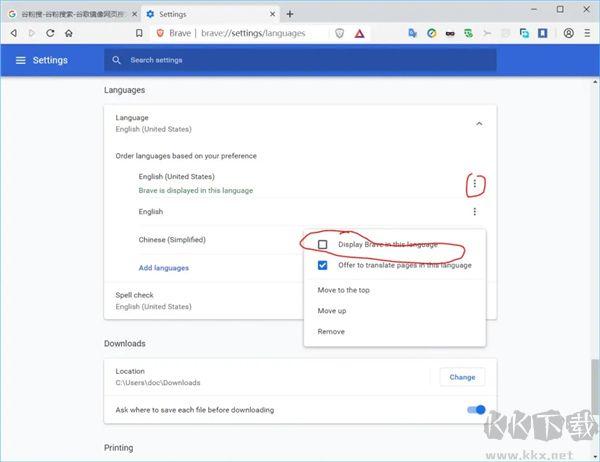The height and width of the screenshot is (462, 600).
Task: Click the black mask extension icon
Action: [450, 34]
